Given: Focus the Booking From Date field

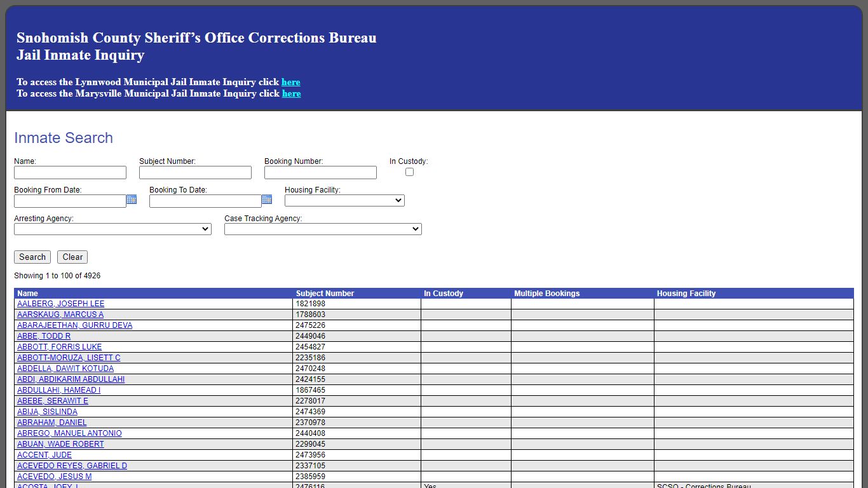Looking at the screenshot, I should coord(70,201).
